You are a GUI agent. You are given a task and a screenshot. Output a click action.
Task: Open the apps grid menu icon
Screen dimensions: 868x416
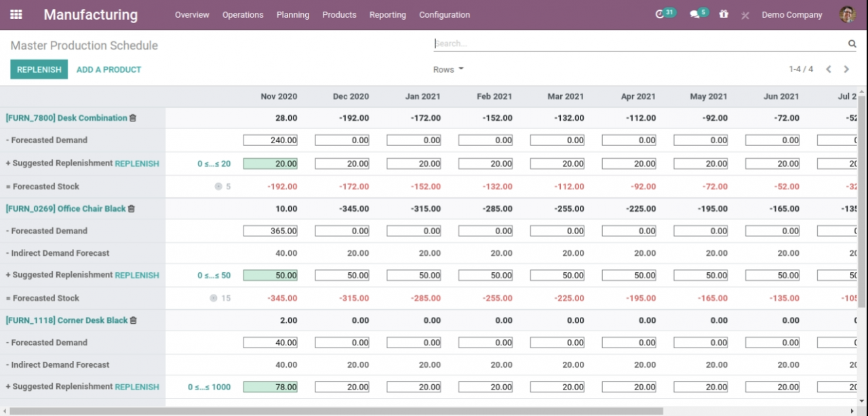(16, 14)
